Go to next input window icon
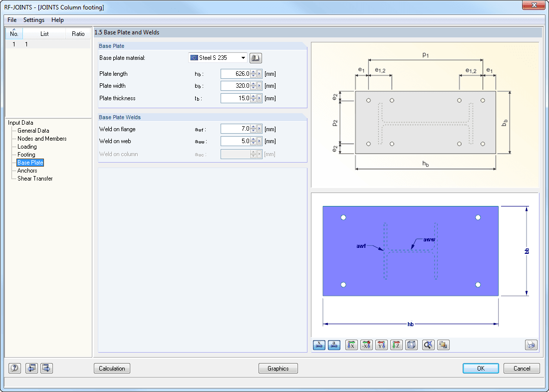The width and height of the screenshot is (549, 392). click(x=46, y=368)
